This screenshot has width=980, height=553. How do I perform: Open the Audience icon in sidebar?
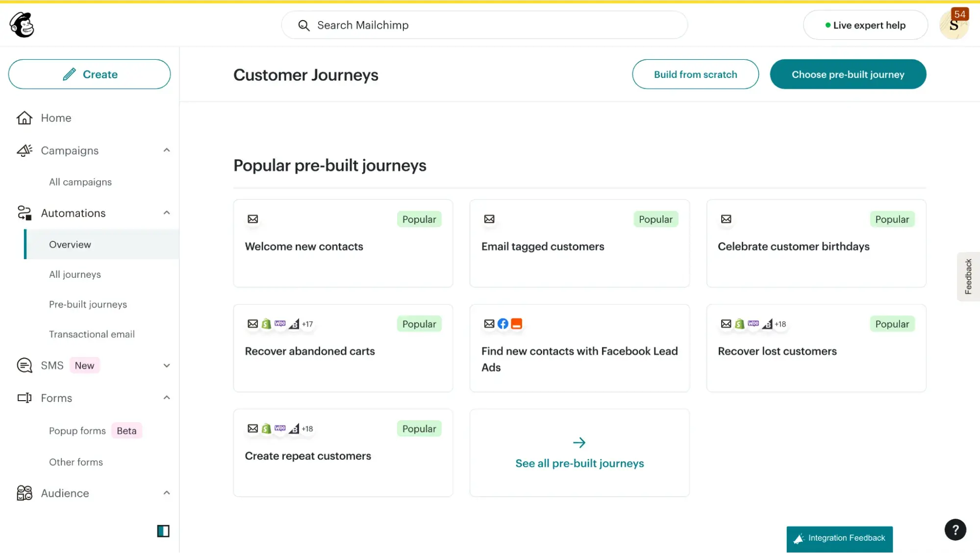tap(24, 493)
